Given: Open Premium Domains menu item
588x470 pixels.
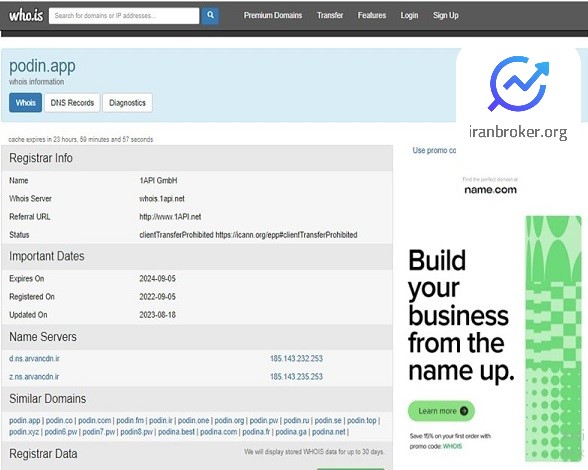Looking at the screenshot, I should click(273, 15).
